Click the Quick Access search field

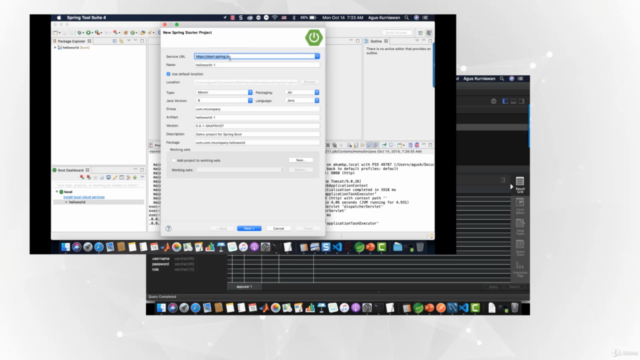pyautogui.click(x=397, y=32)
